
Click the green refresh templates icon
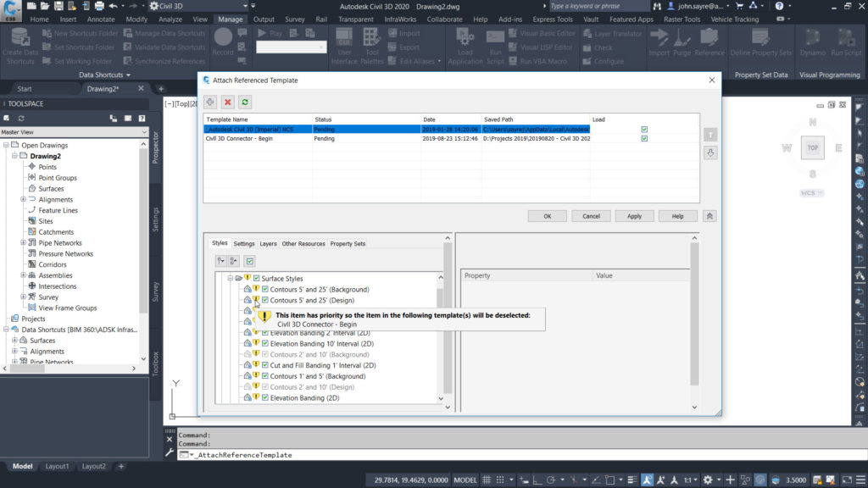[x=245, y=102]
